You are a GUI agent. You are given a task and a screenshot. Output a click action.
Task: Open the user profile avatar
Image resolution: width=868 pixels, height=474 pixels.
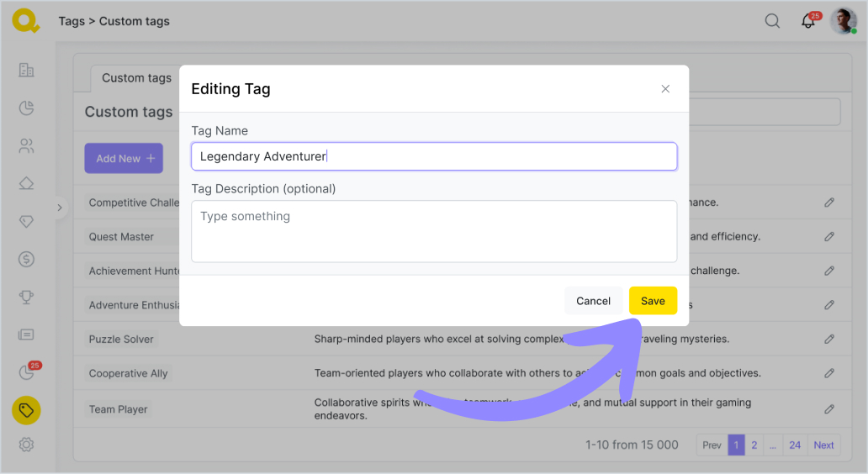tap(843, 21)
